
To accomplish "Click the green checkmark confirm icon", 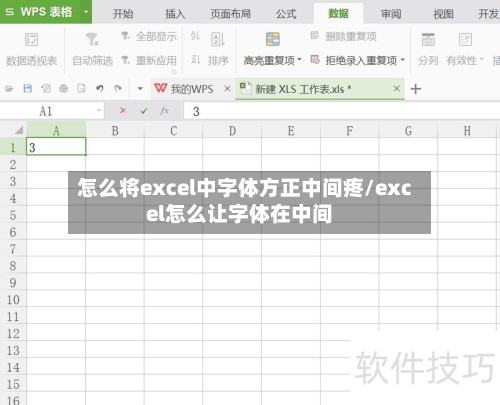I will click(144, 111).
